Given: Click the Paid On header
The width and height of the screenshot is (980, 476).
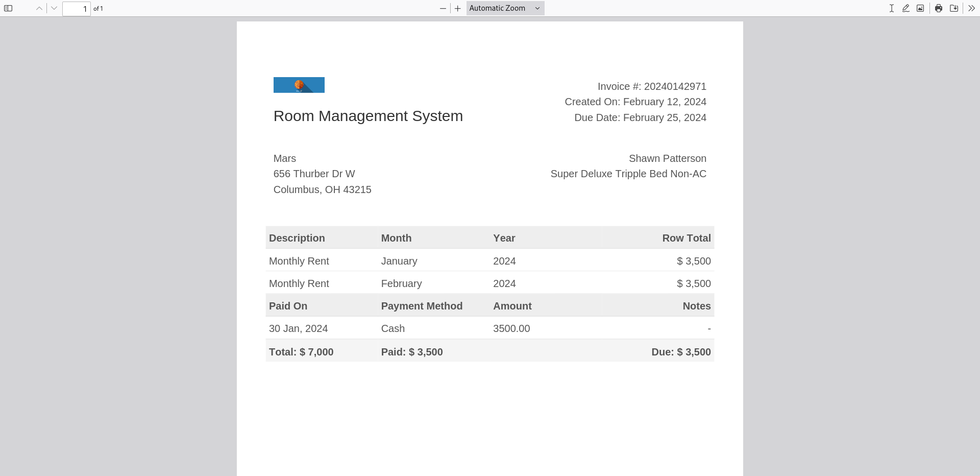Looking at the screenshot, I should click(x=288, y=306).
